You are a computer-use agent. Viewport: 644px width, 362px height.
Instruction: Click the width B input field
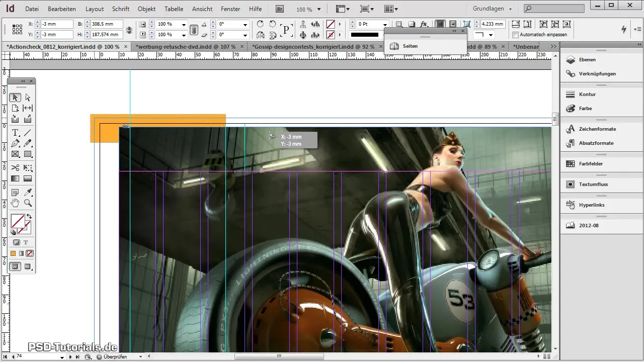click(106, 24)
